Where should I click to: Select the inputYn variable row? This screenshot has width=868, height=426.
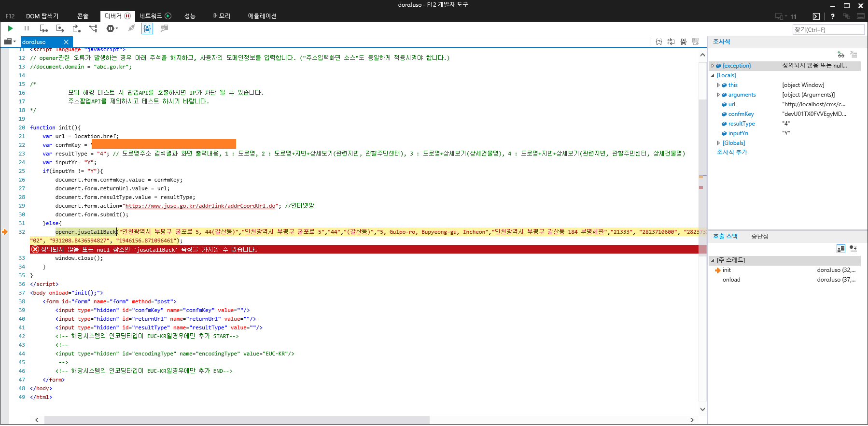pyautogui.click(x=784, y=133)
